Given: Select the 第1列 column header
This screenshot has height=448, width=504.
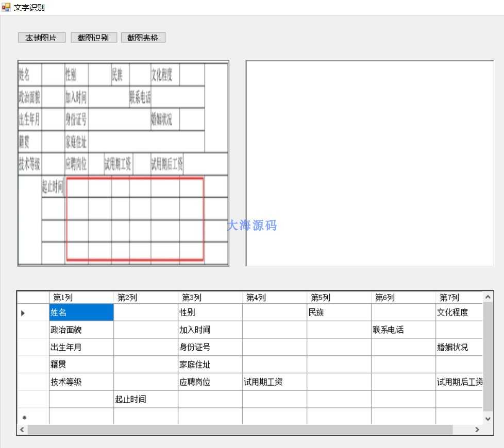Looking at the screenshot, I should tap(81, 298).
